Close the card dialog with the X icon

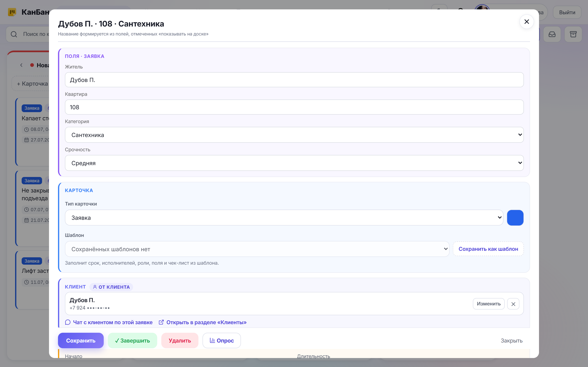point(527,22)
